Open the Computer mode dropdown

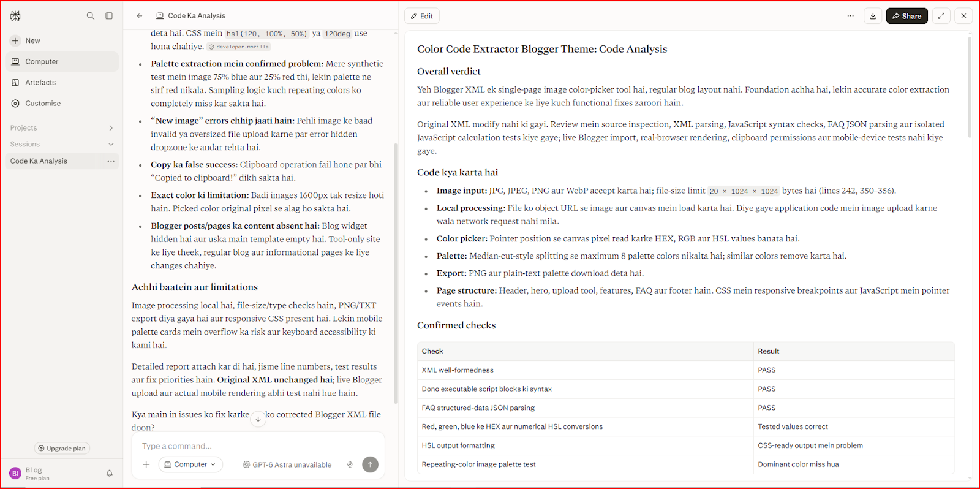[190, 464]
